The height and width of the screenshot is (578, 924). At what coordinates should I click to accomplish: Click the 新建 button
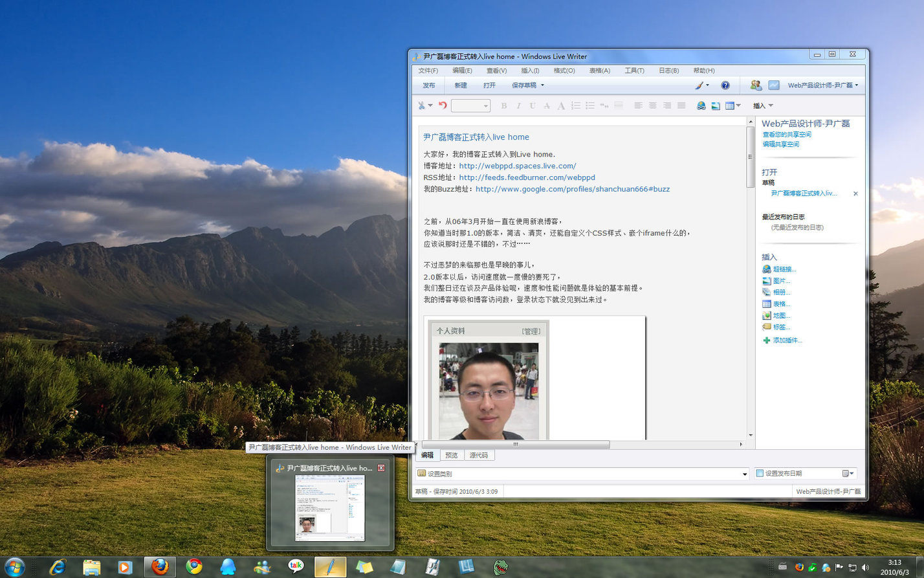(461, 85)
